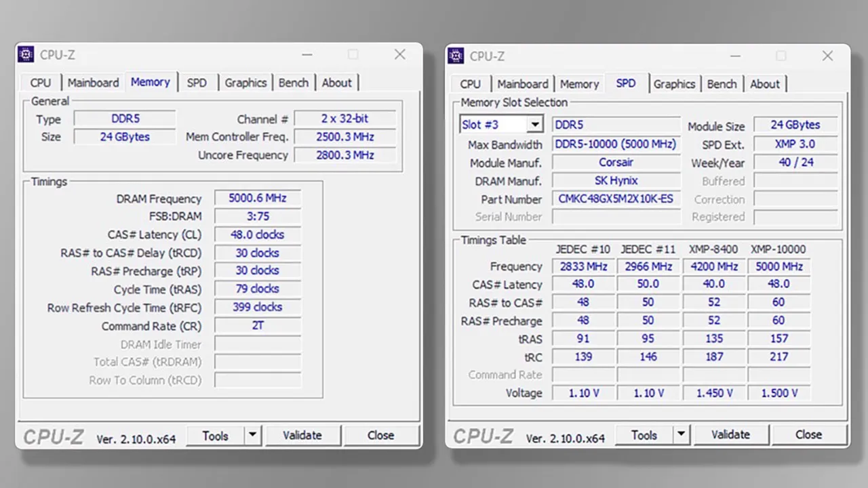Click the Week/Year value 40 / 24
Screen dimensions: 868x488
pyautogui.click(x=795, y=162)
